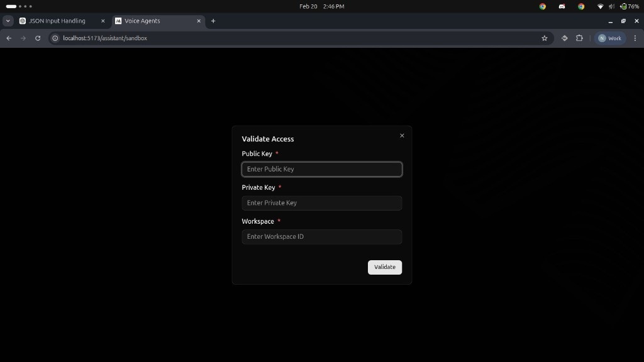Click the send-to-device icon in address bar
Image resolution: width=644 pixels, height=362 pixels.
[564, 38]
